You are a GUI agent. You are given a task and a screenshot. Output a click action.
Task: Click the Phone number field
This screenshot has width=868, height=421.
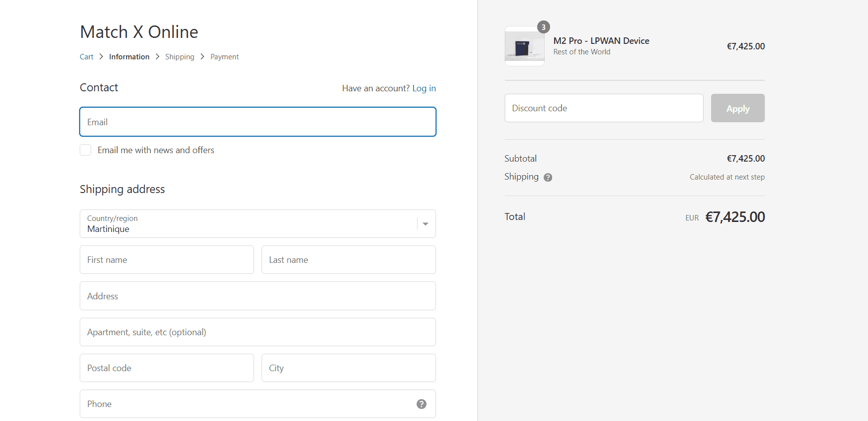point(258,404)
